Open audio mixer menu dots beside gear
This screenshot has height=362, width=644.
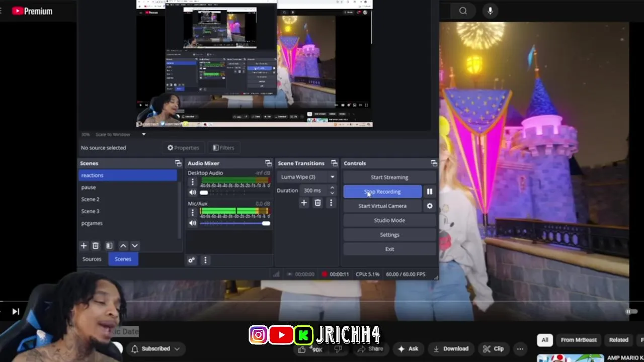(205, 260)
